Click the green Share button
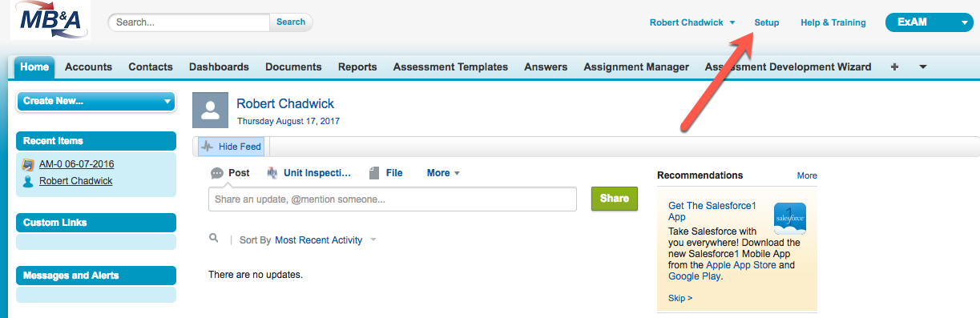Viewport: 980px width, 318px height. pyautogui.click(x=615, y=199)
